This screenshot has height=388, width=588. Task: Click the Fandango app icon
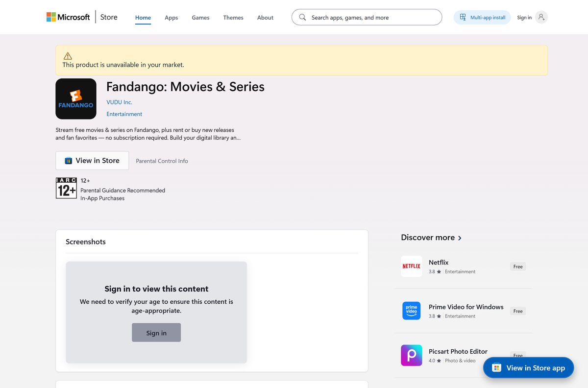pos(76,98)
